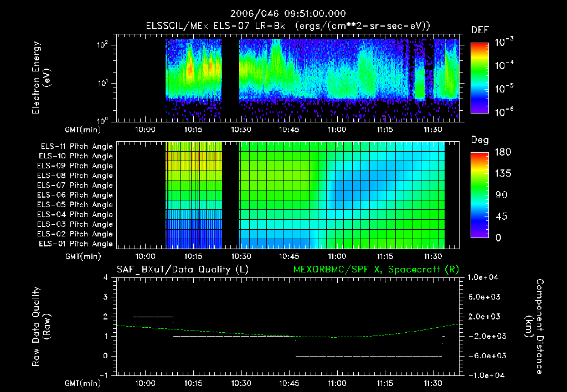This screenshot has width=567, height=392.
Task: Click the 135 value on the Deg scale
Action: [503, 174]
